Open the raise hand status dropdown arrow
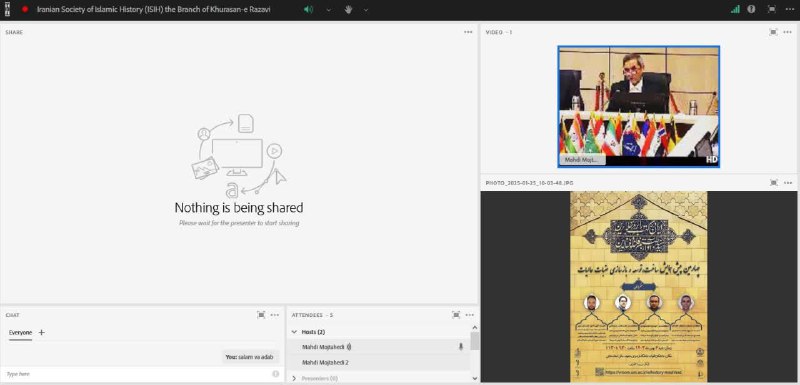This screenshot has width=800, height=385. pos(366,10)
